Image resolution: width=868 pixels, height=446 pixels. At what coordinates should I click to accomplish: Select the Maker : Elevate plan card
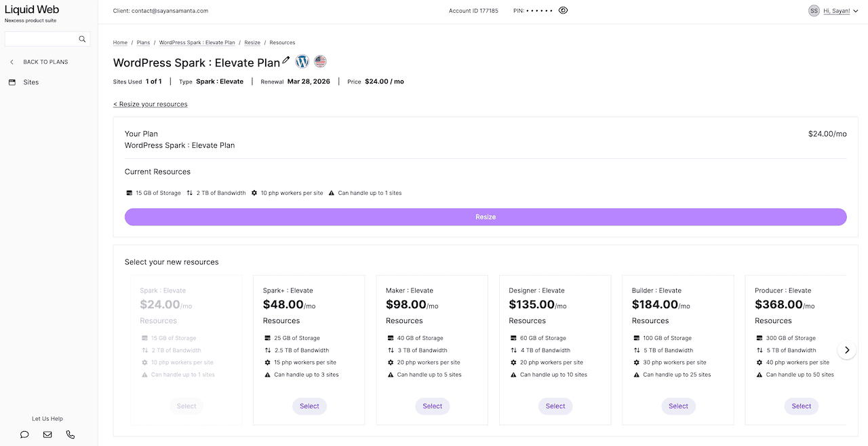(x=432, y=406)
